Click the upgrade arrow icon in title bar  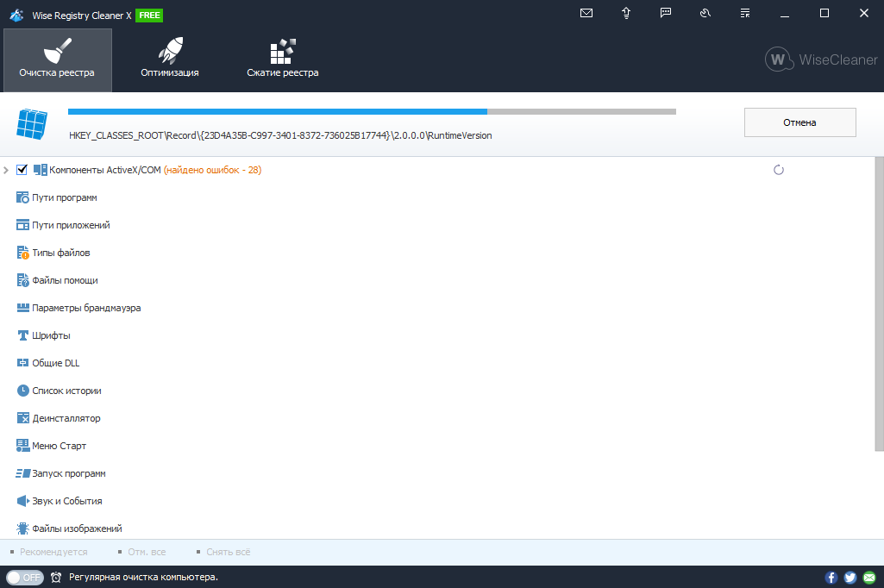[626, 13]
